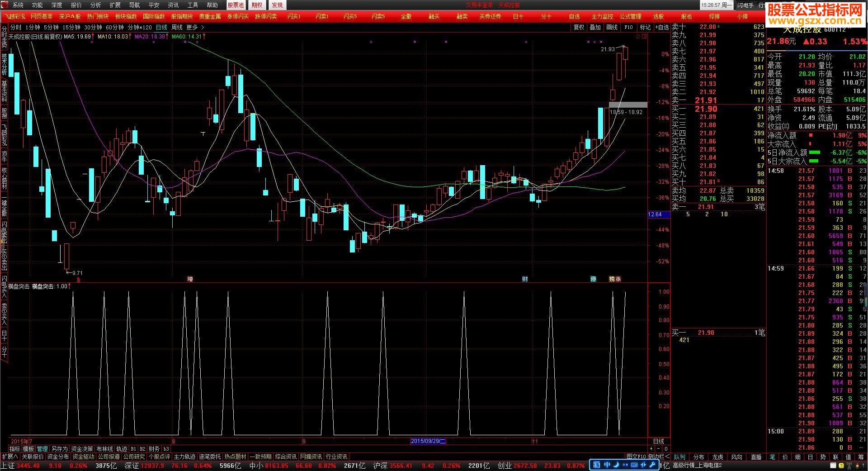
Task: Open the 帮助 menu
Action: pos(212,5)
